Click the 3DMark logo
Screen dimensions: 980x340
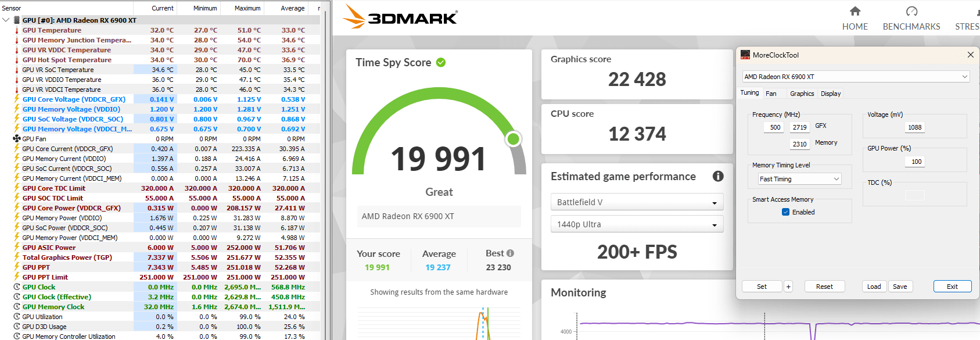(x=400, y=17)
